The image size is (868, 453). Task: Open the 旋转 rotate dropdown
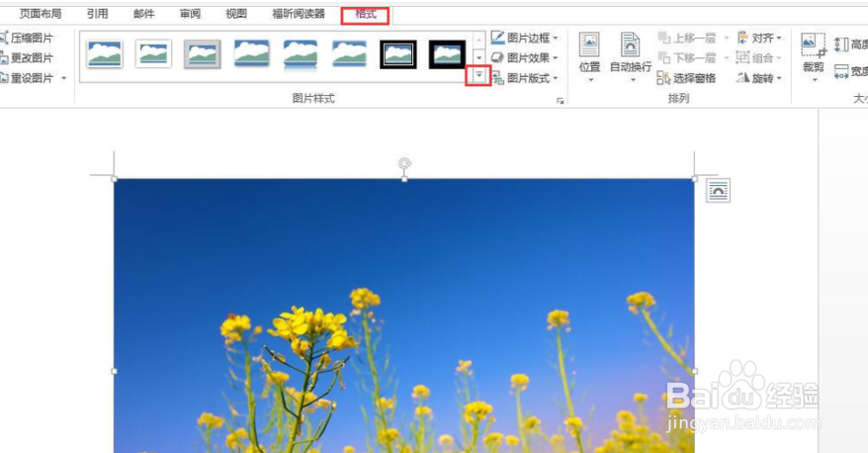(x=759, y=78)
